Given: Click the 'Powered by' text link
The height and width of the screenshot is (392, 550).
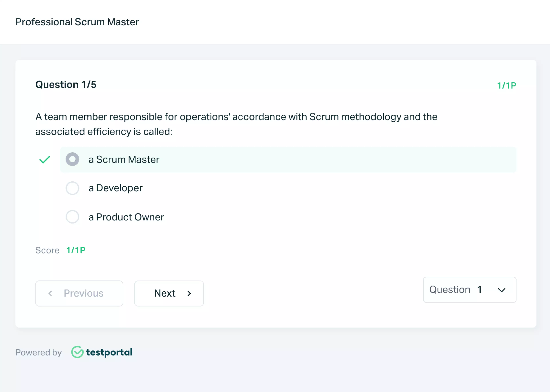Looking at the screenshot, I should (x=39, y=353).
